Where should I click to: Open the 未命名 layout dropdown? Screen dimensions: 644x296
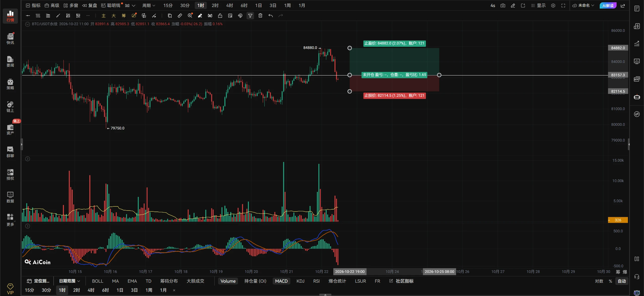coord(583,6)
